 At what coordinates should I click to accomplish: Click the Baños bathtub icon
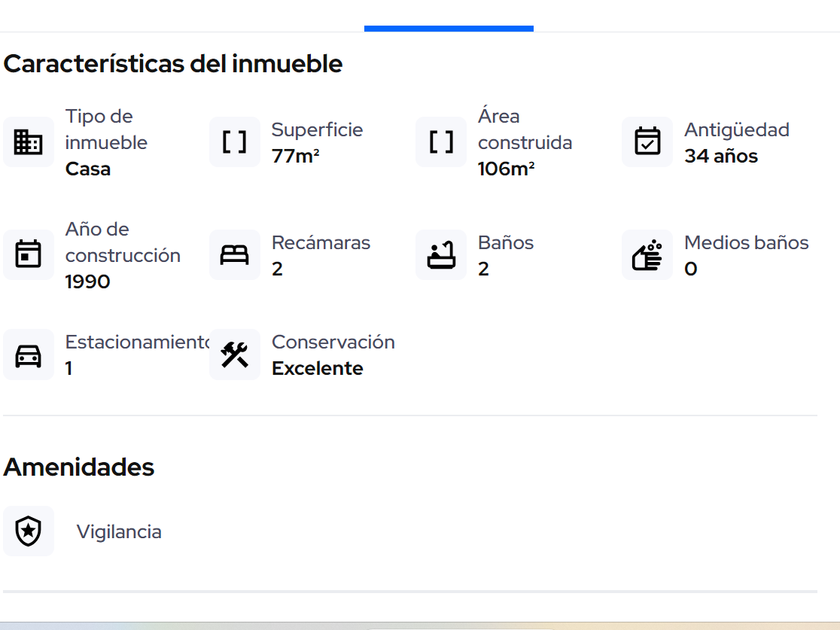[x=441, y=255]
